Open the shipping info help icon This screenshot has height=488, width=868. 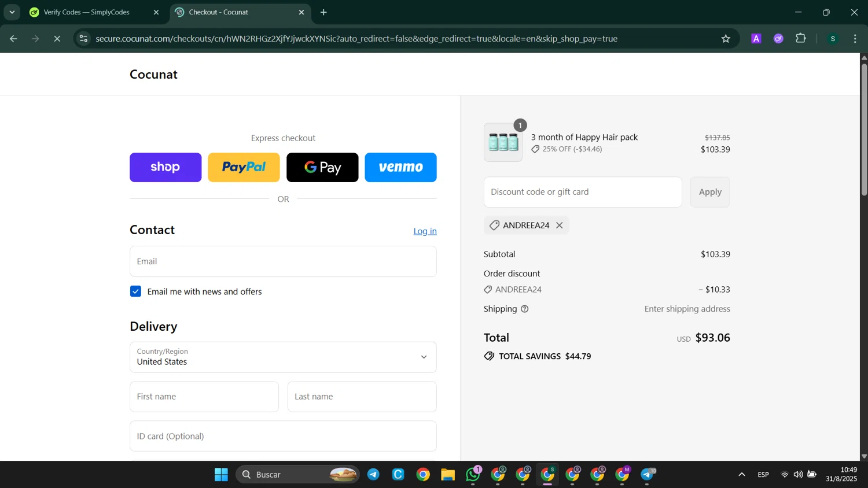tap(525, 309)
